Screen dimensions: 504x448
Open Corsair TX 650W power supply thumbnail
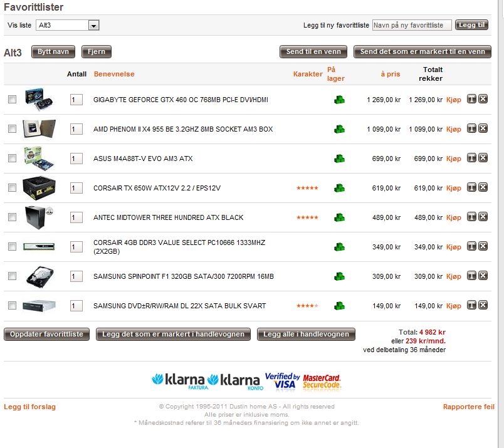tap(39, 188)
